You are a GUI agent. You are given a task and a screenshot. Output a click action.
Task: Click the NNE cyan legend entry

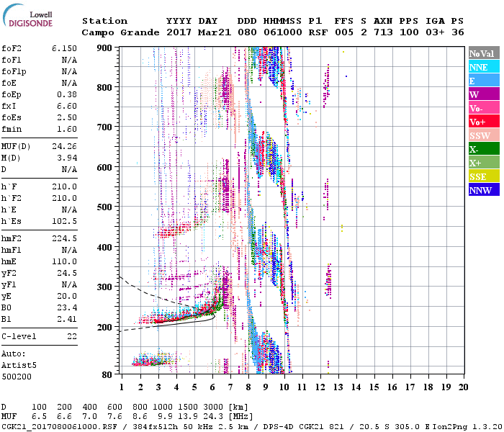[x=482, y=67]
